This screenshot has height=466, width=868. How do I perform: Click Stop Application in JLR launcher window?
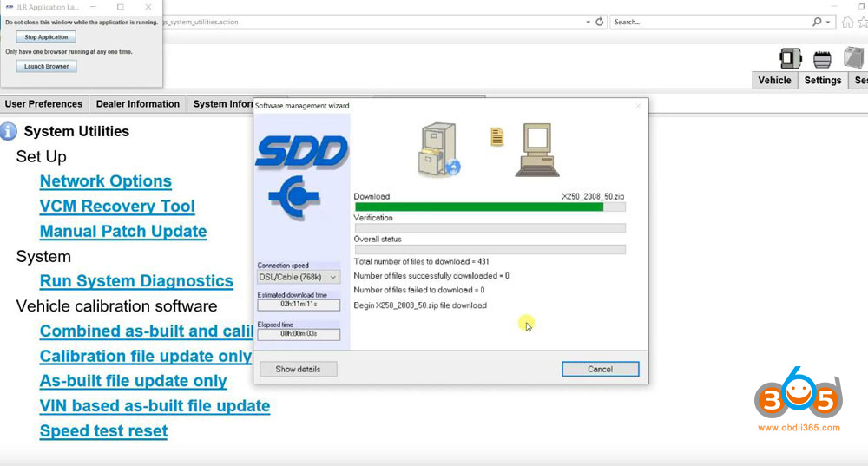coord(46,37)
